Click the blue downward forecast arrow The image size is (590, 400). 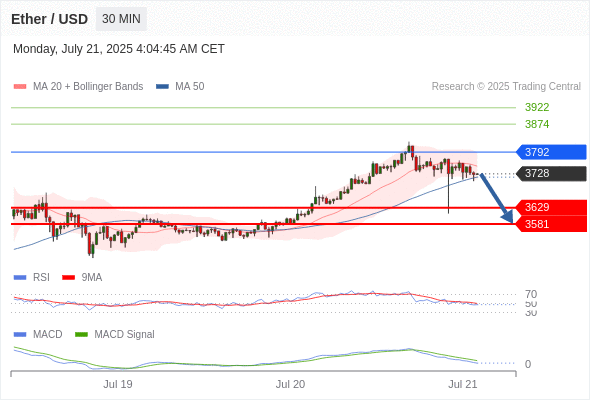click(497, 198)
